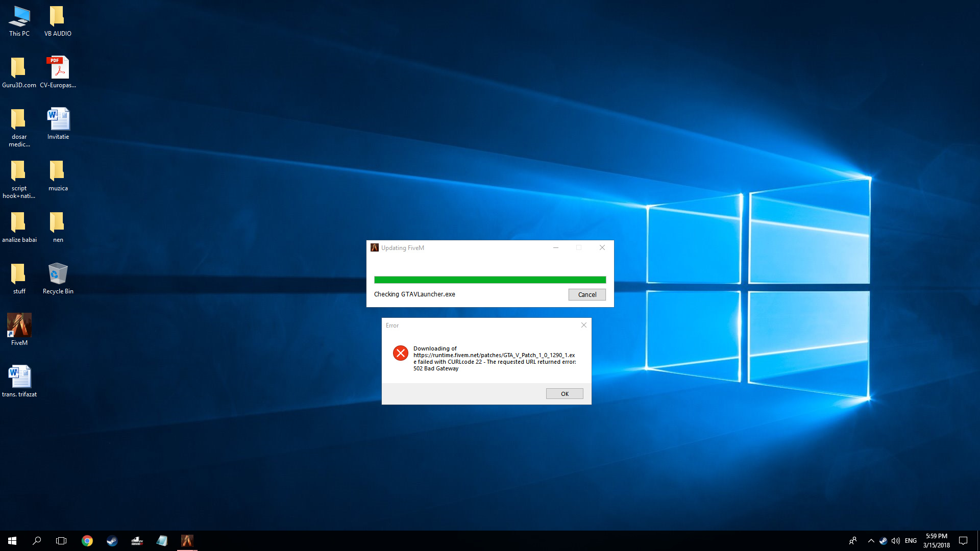Close the Error dialog with X
The image size is (980, 551).
click(584, 325)
